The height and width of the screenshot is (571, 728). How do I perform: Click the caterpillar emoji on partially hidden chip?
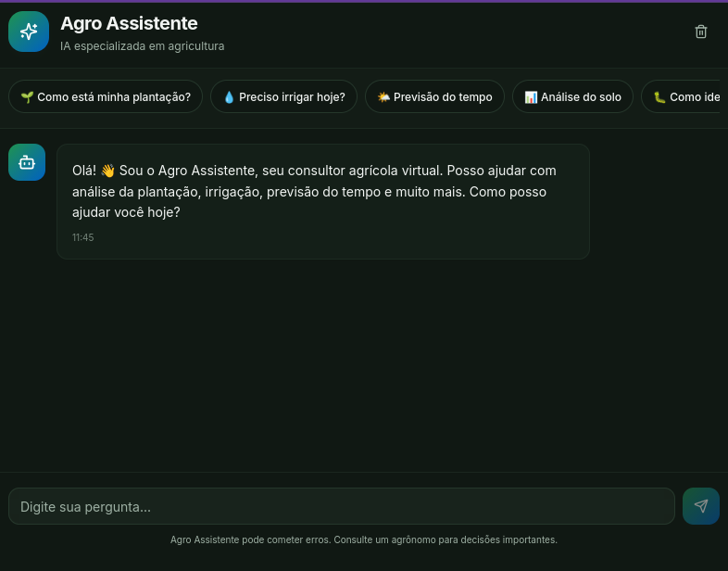(659, 97)
